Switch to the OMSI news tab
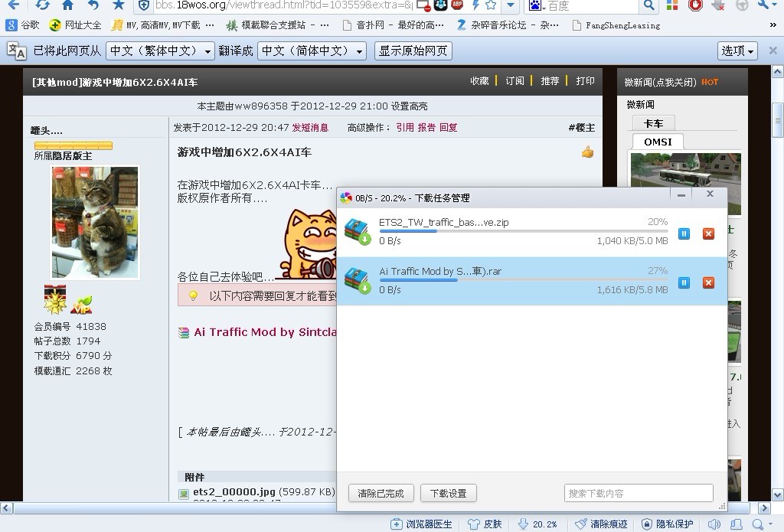The width and height of the screenshot is (784, 532). click(657, 142)
